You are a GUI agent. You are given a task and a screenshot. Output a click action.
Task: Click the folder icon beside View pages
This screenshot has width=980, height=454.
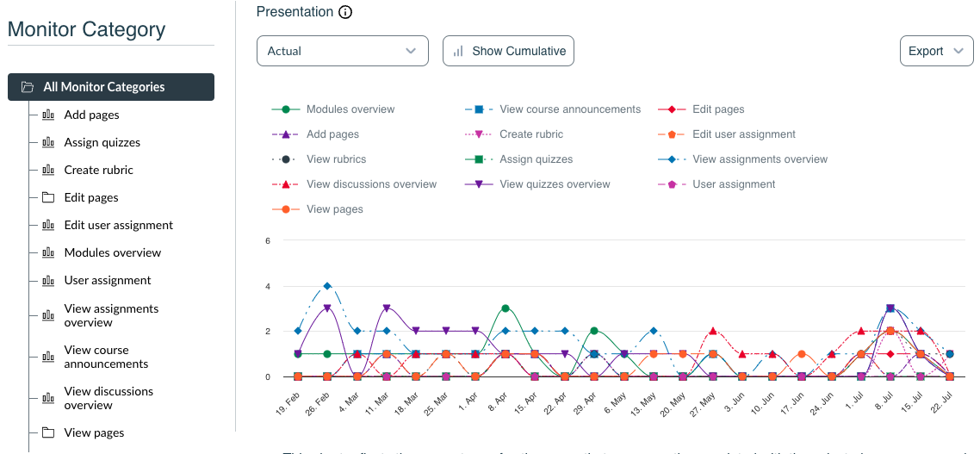[x=48, y=432]
